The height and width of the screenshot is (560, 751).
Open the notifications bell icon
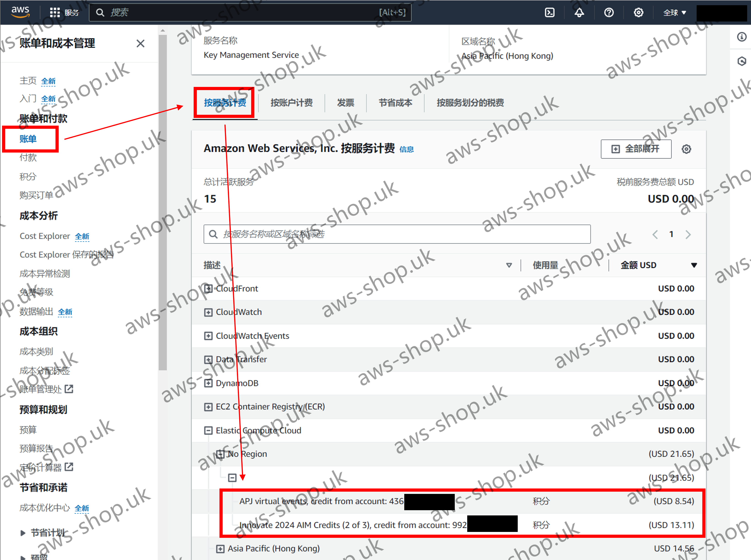579,12
